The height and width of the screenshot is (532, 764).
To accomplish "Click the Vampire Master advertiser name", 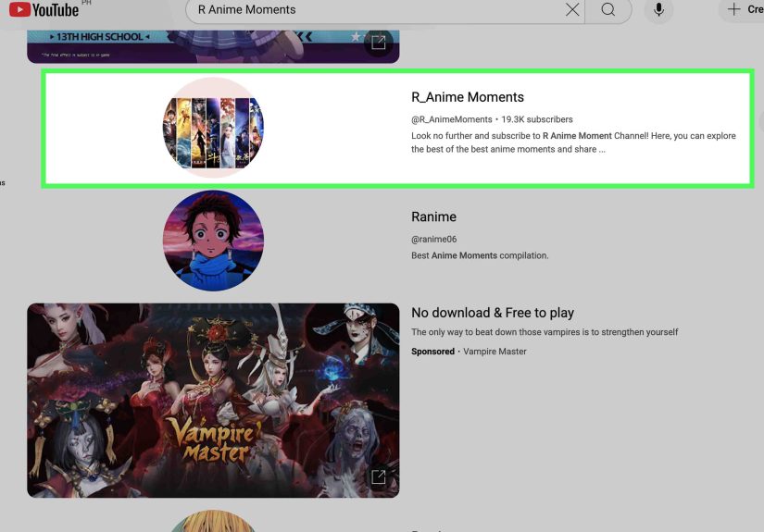I will (x=495, y=352).
